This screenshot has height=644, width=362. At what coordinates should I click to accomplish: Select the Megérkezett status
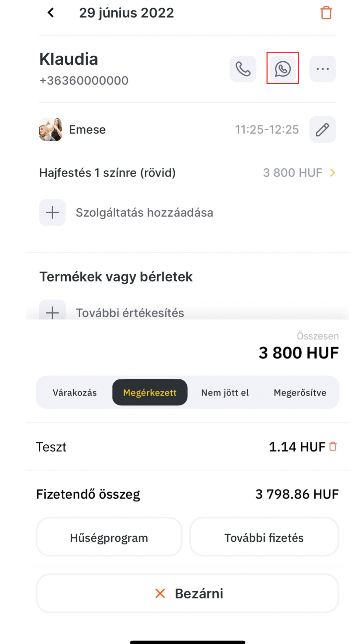coord(150,392)
